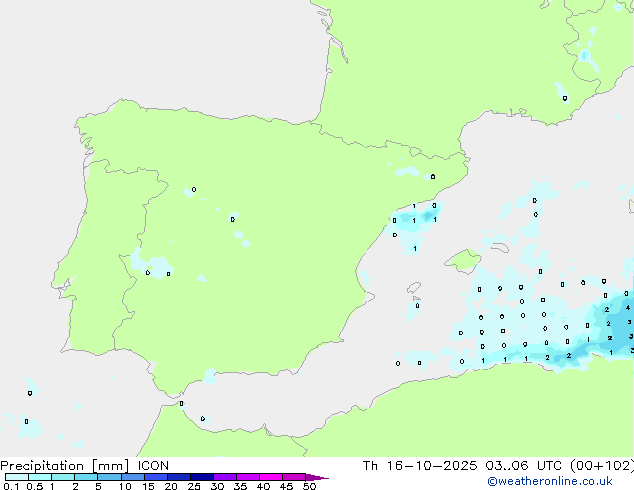Pick the 35–40 mm violet legend swatch
Image resolution: width=634 pixels, height=490 pixels.
point(247,477)
